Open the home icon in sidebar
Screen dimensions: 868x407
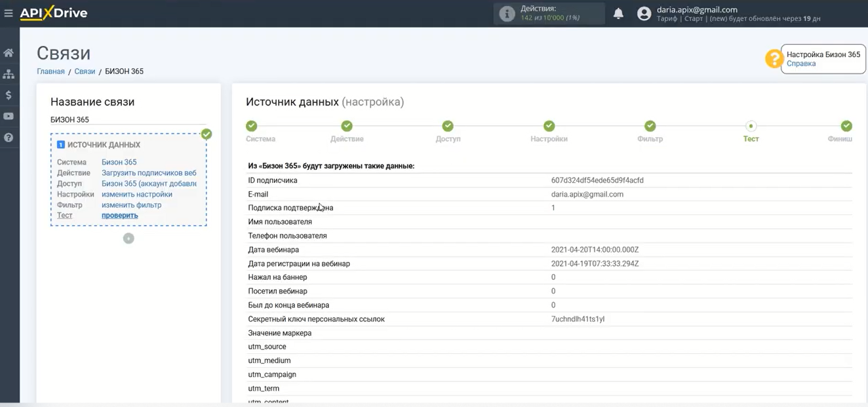[x=9, y=52]
